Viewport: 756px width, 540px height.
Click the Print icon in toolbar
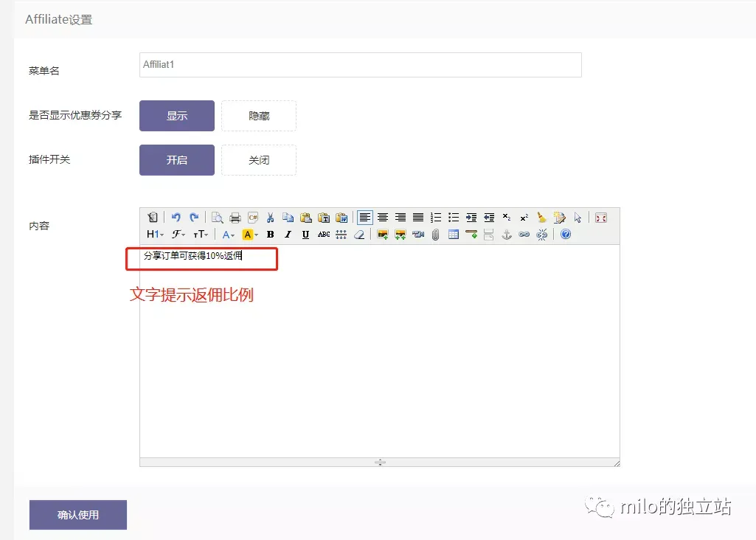(235, 218)
